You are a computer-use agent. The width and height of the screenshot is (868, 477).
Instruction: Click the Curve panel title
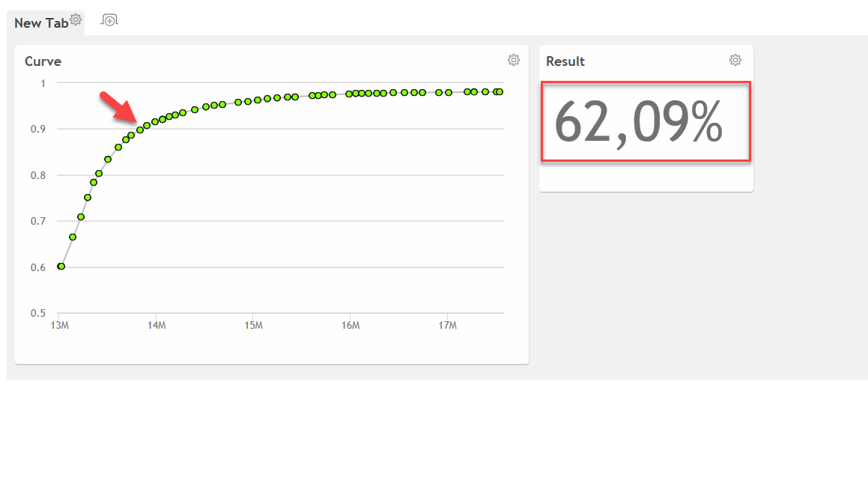click(43, 61)
